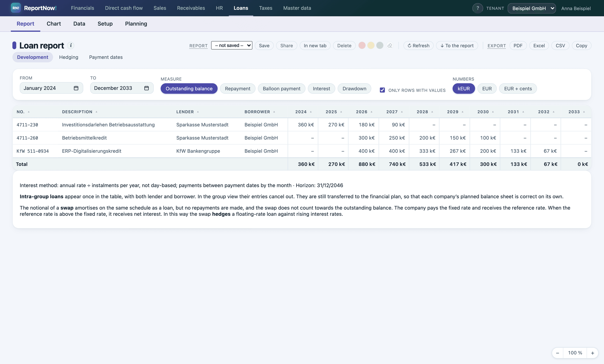Export report as Excel
This screenshot has height=364, width=604.
539,45
